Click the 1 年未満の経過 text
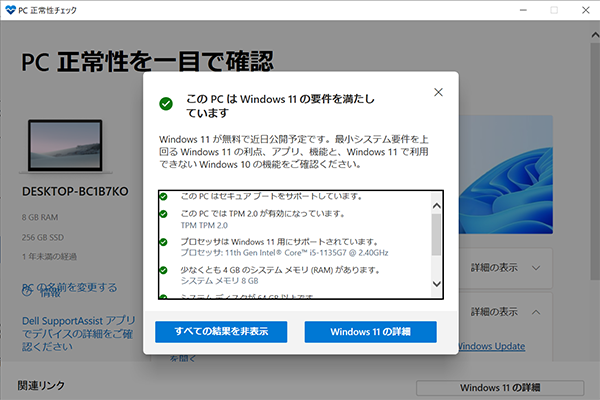 (x=49, y=256)
